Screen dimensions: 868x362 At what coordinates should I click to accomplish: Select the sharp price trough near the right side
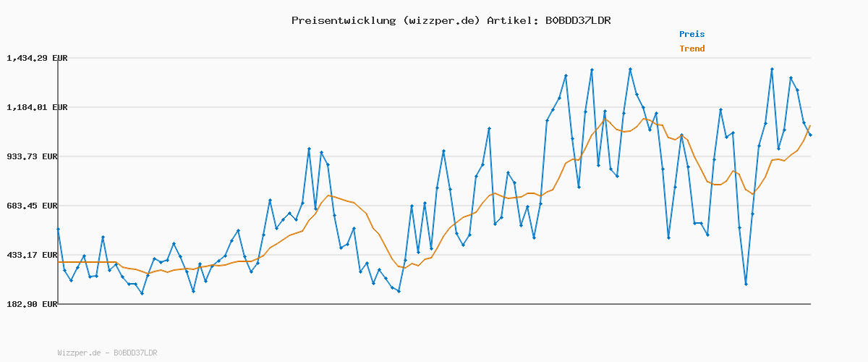[x=746, y=284]
